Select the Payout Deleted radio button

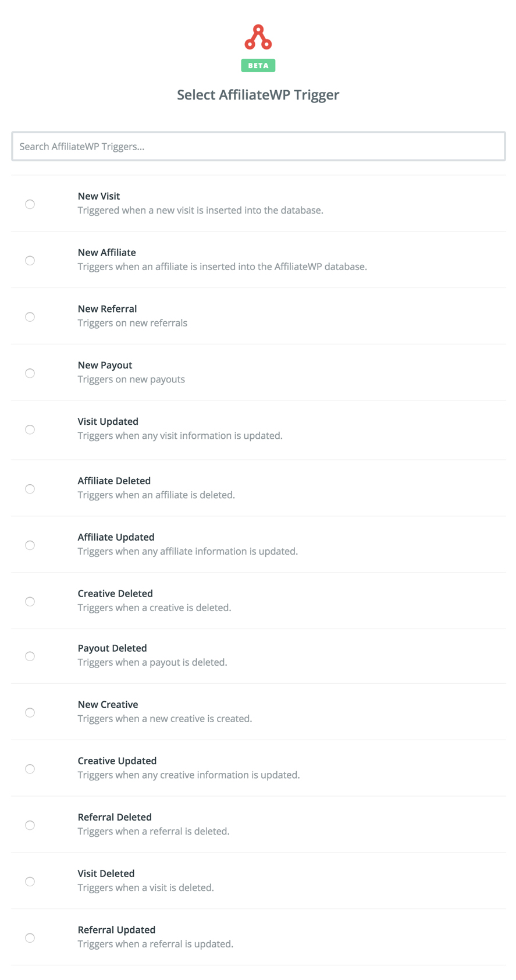point(30,656)
